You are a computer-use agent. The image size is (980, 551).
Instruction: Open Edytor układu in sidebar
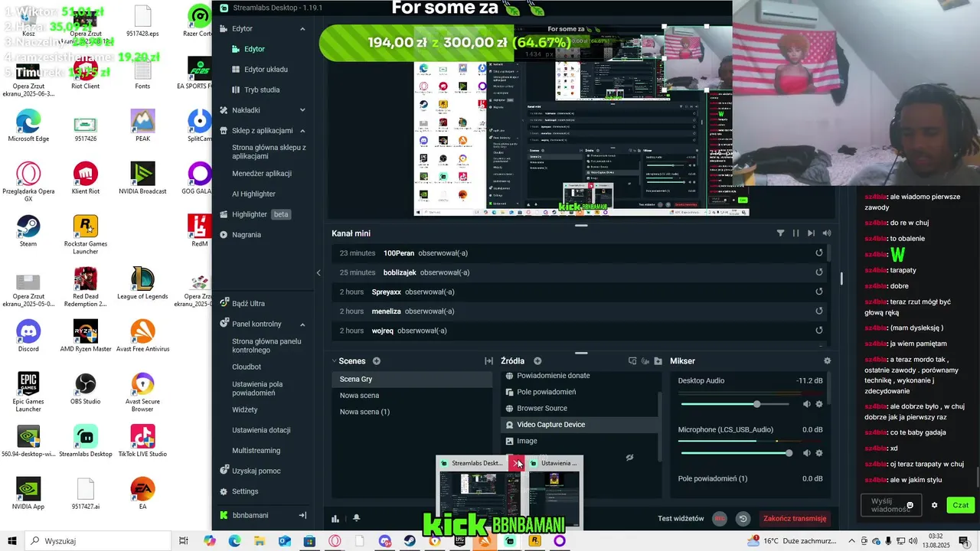click(x=266, y=69)
